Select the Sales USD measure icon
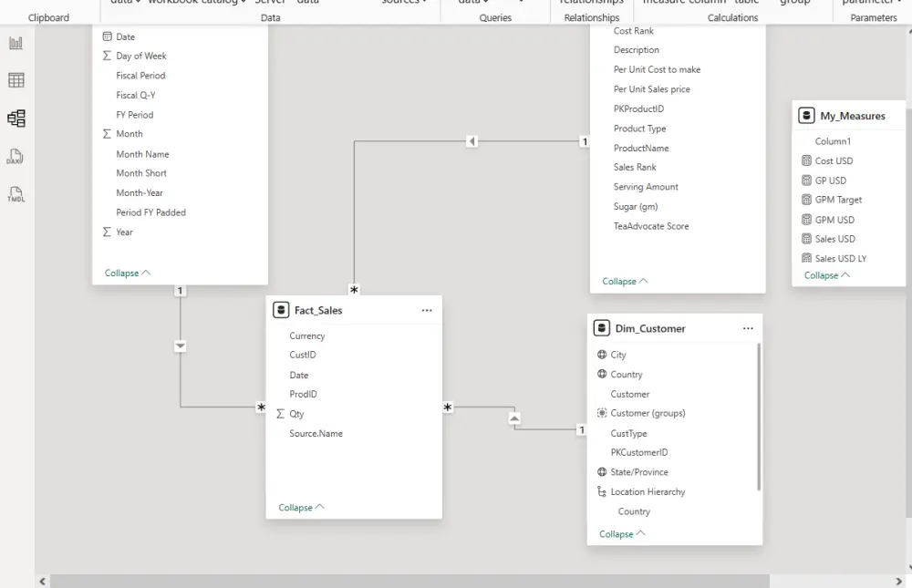Screen dimensions: 912x588 (806, 239)
